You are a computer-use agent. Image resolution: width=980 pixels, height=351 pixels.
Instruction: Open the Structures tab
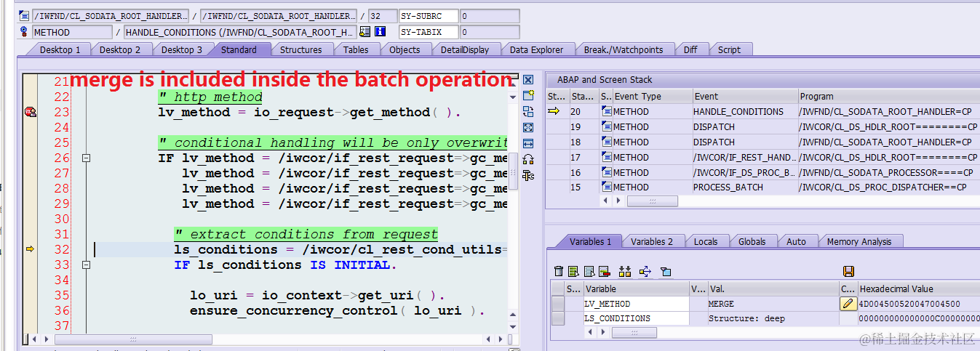300,49
